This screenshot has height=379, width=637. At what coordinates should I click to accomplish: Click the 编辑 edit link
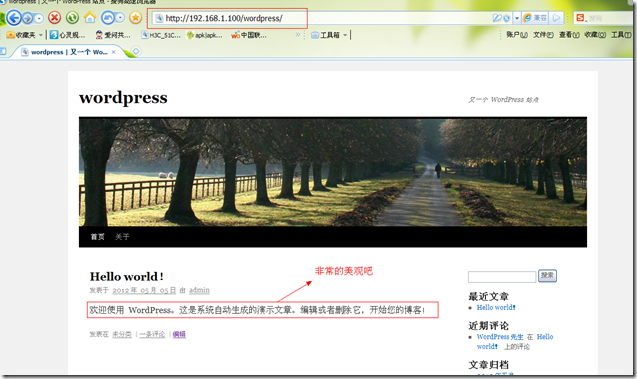click(179, 334)
